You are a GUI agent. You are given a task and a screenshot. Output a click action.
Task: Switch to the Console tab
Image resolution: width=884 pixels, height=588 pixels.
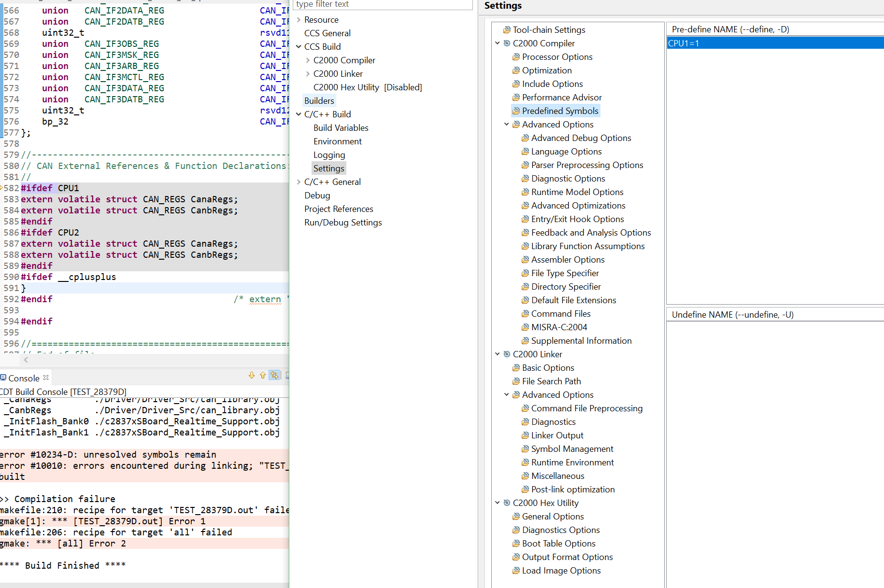click(x=24, y=378)
